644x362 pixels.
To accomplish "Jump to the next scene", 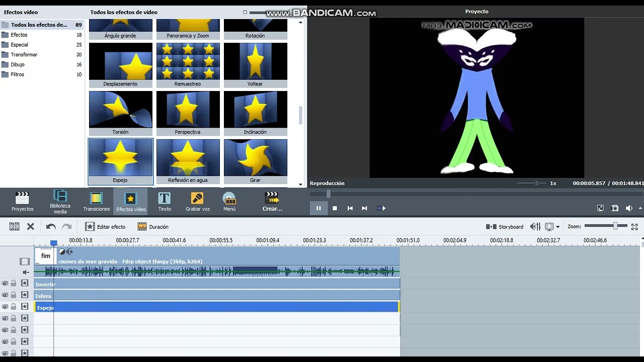I will tap(381, 208).
